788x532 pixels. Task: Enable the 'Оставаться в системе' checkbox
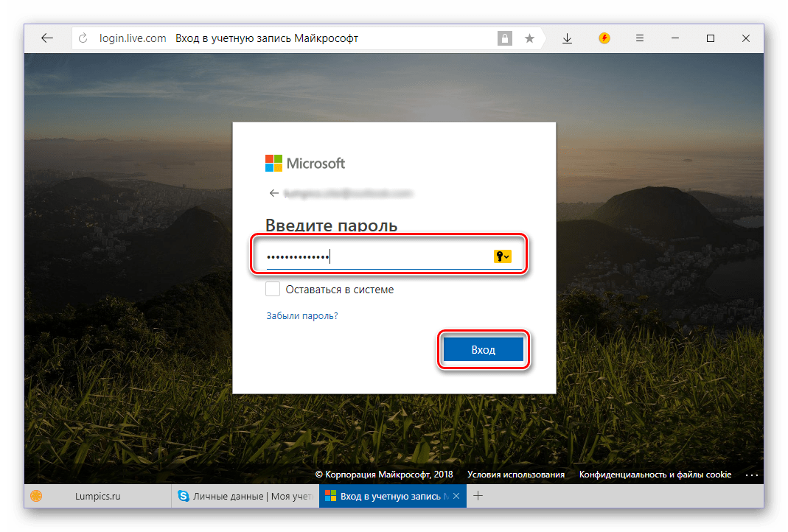coord(273,289)
